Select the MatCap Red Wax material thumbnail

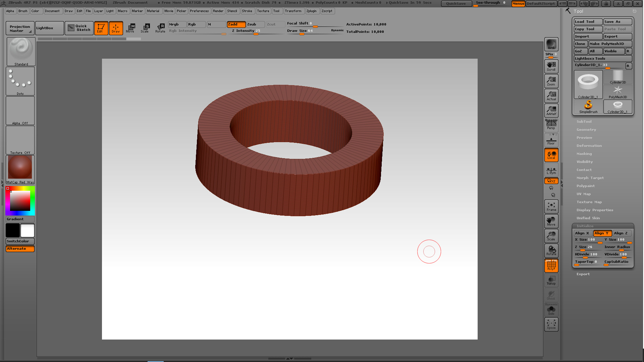20,168
